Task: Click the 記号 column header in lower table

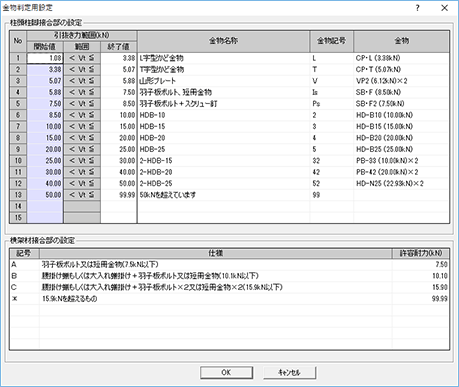Action: coord(24,253)
